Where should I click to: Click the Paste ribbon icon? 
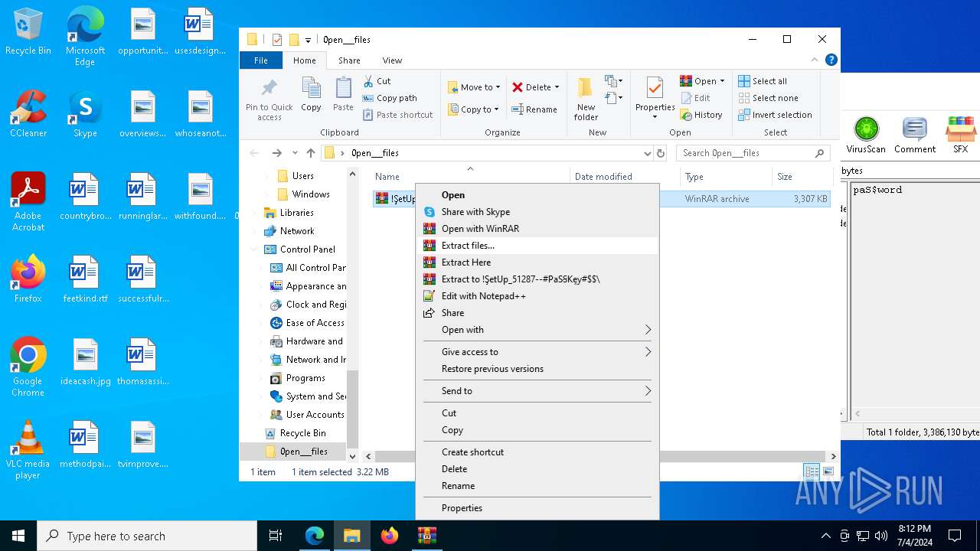343,95
